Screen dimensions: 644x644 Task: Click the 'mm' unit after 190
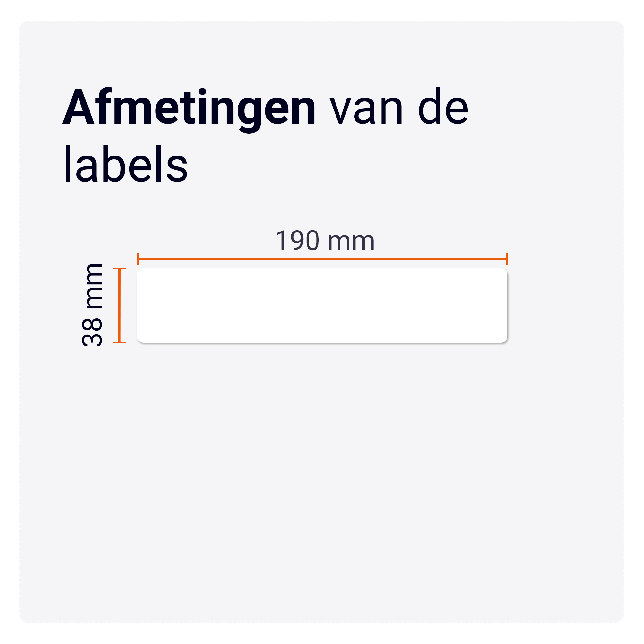click(351, 242)
